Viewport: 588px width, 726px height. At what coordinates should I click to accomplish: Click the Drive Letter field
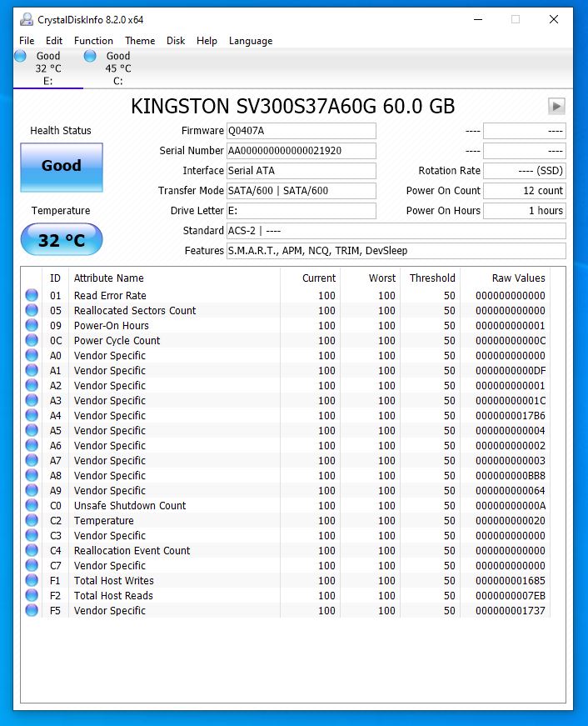301,211
